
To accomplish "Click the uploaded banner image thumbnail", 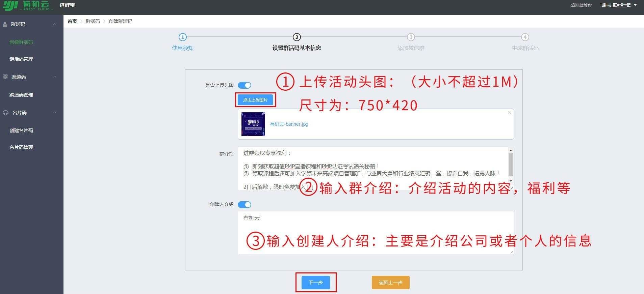I will point(253,124).
